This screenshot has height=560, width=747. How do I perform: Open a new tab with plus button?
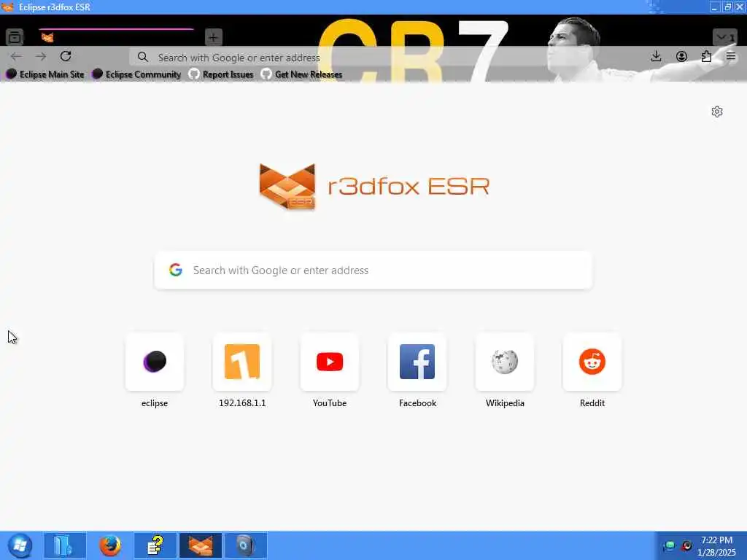click(x=214, y=37)
